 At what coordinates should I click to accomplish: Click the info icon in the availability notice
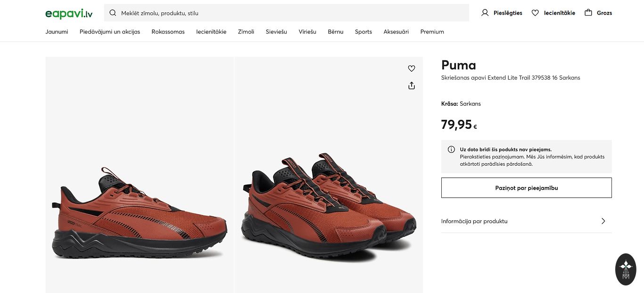pos(451,150)
